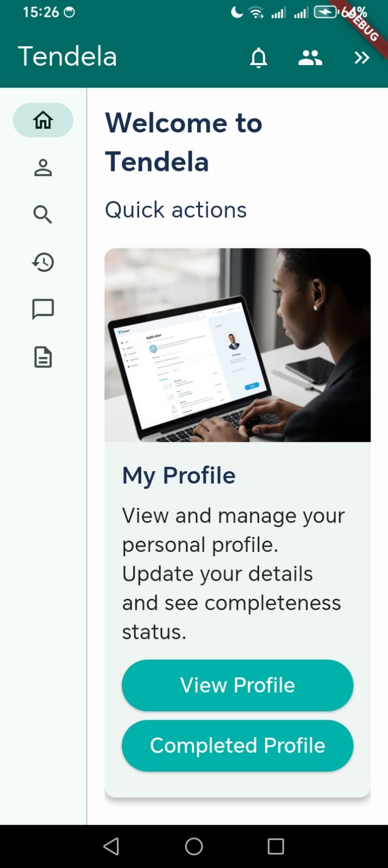Open the people/contacts icon in header
Image resolution: width=388 pixels, height=868 pixels.
click(310, 58)
